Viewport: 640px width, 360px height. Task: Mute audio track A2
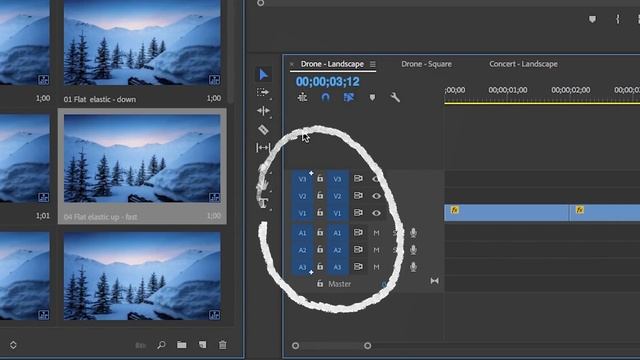pos(376,250)
